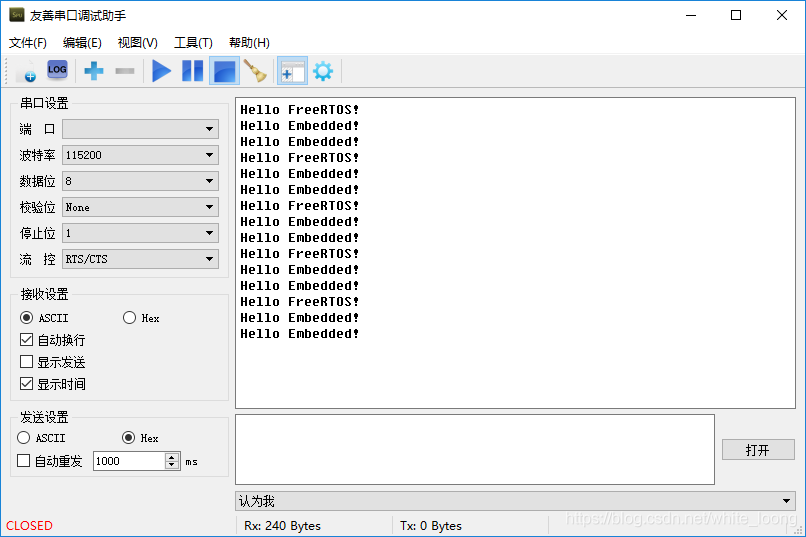Pause reception with the pause icon

193,71
